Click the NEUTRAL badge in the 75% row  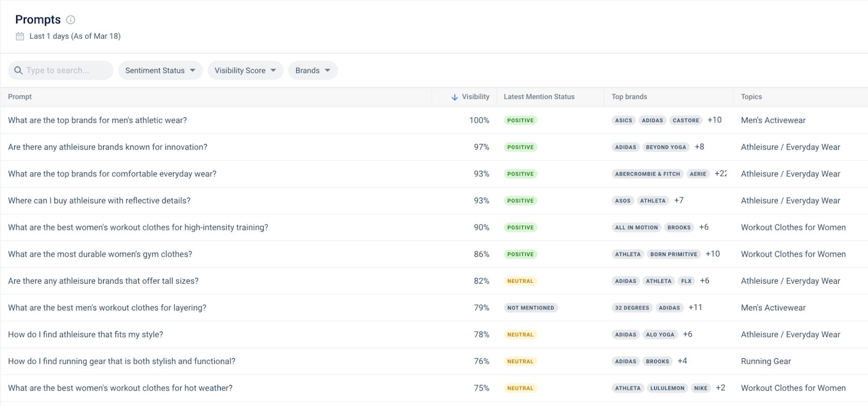click(520, 388)
